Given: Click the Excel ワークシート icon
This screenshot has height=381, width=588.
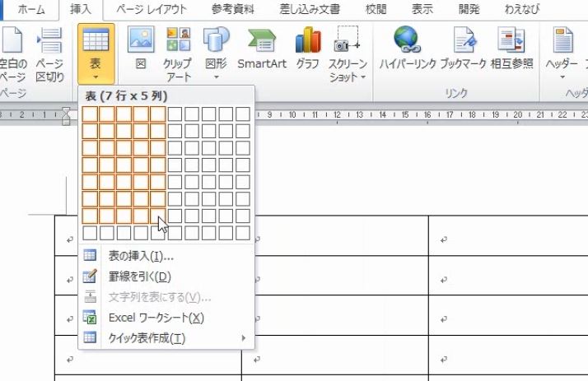Looking at the screenshot, I should click(90, 317).
